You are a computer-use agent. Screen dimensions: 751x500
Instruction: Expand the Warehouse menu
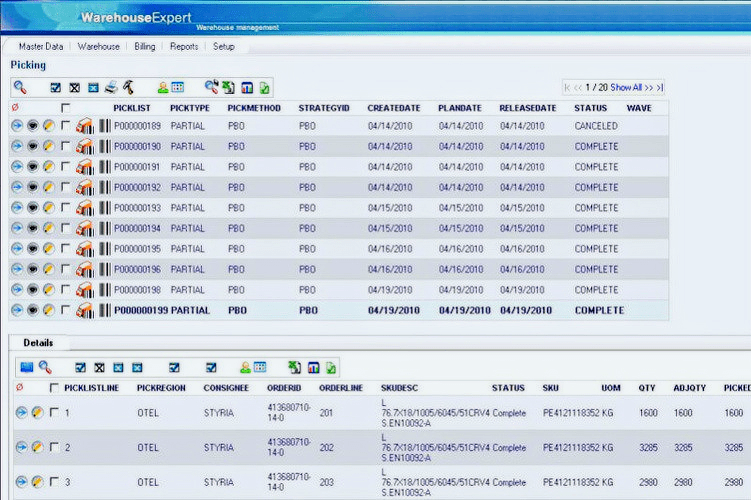[x=99, y=46]
